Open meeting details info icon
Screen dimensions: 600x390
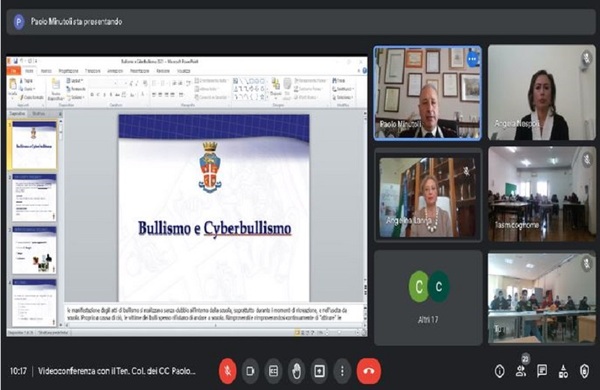tap(499, 370)
